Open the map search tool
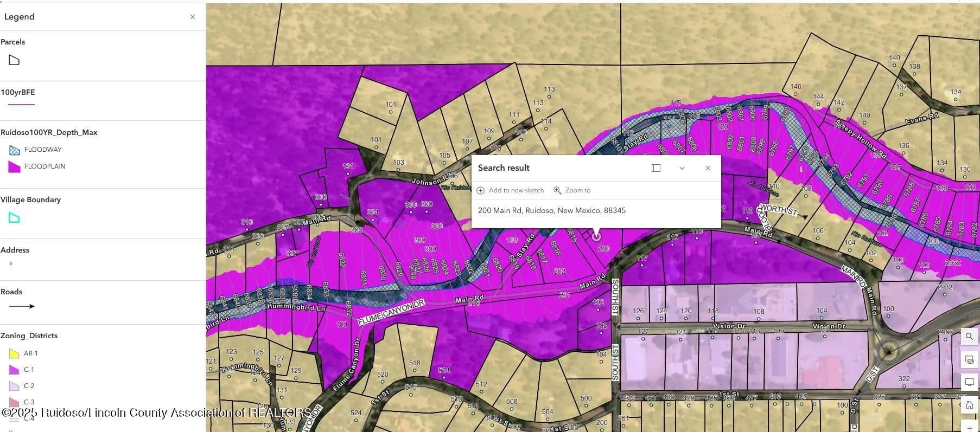This screenshot has width=980, height=432. tap(969, 337)
